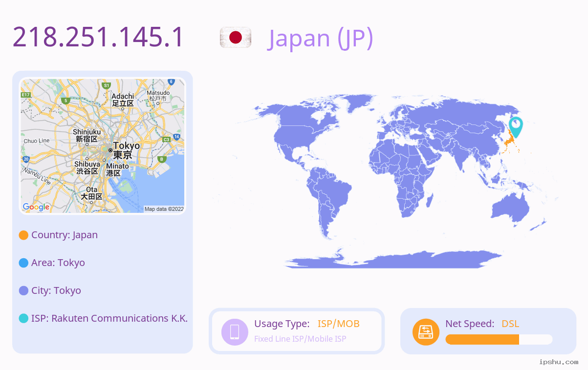Click the Chuo Line label on the map
This screenshot has height=370, width=588.
(37, 141)
